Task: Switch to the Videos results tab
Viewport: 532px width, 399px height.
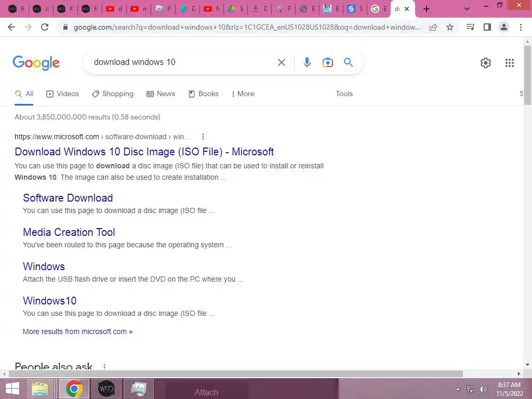Action: pos(63,94)
